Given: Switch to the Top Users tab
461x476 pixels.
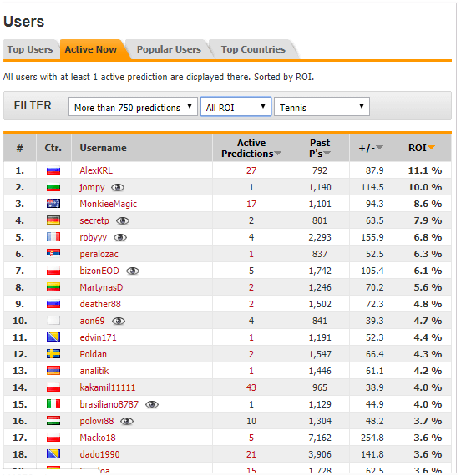Looking at the screenshot, I should (x=30, y=49).
